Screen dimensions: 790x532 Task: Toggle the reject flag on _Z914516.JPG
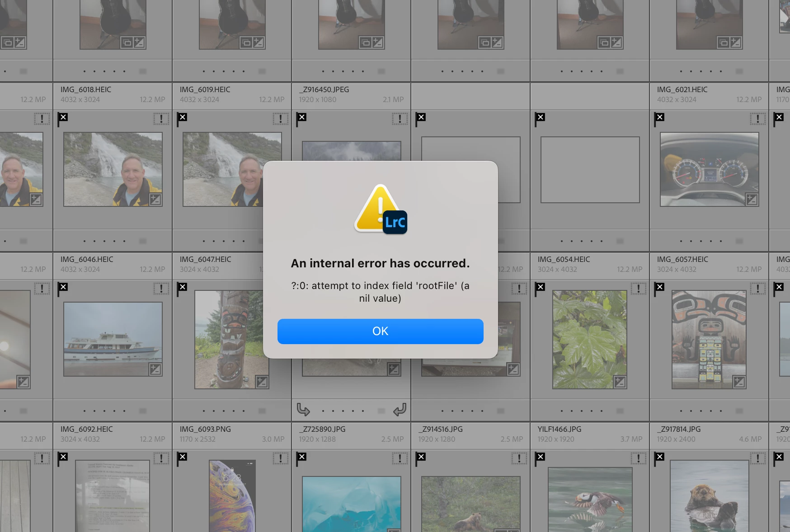tap(420, 459)
